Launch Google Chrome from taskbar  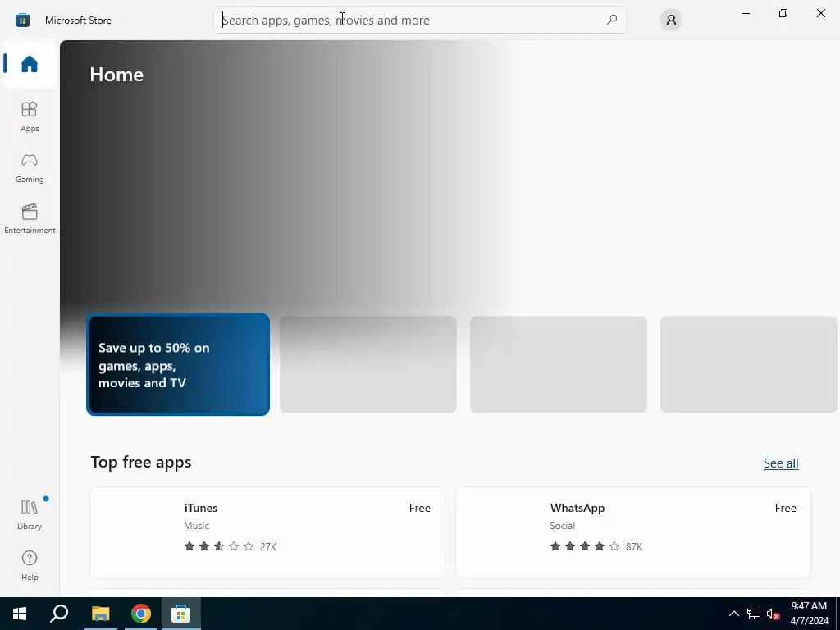click(141, 614)
